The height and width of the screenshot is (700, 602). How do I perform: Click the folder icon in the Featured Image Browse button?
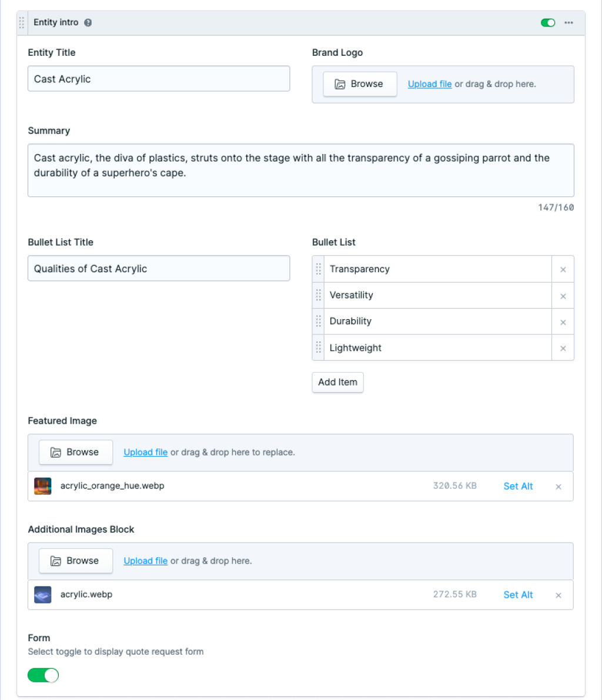click(x=56, y=452)
